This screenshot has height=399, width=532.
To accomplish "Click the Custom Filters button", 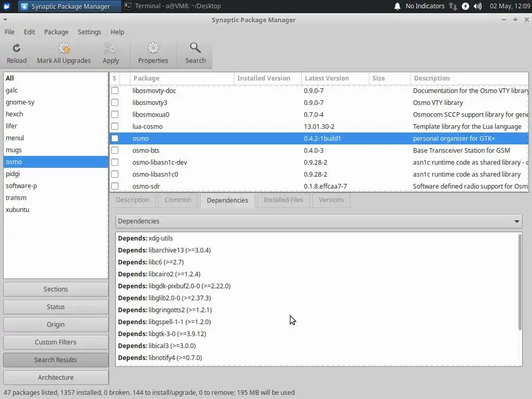I will coord(56,342).
